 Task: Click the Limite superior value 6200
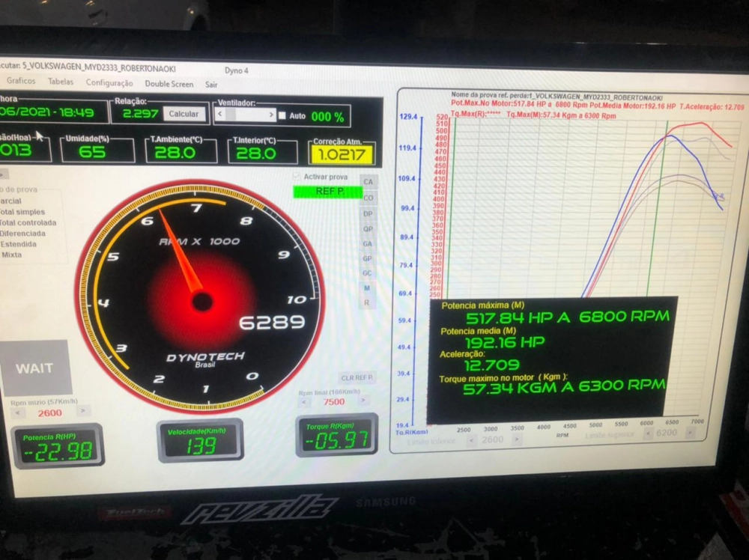(667, 433)
